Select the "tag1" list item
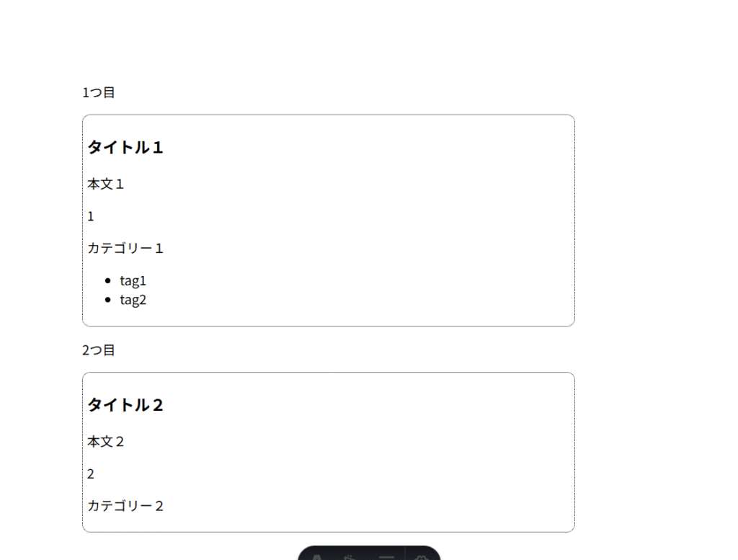 (133, 281)
